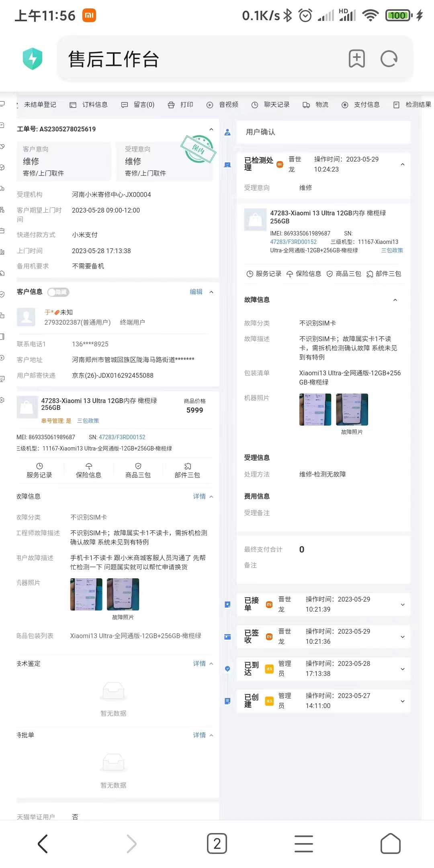This screenshot has width=434, height=868.
Task: Open 部件三包 in the right panel
Action: pyautogui.click(x=384, y=274)
